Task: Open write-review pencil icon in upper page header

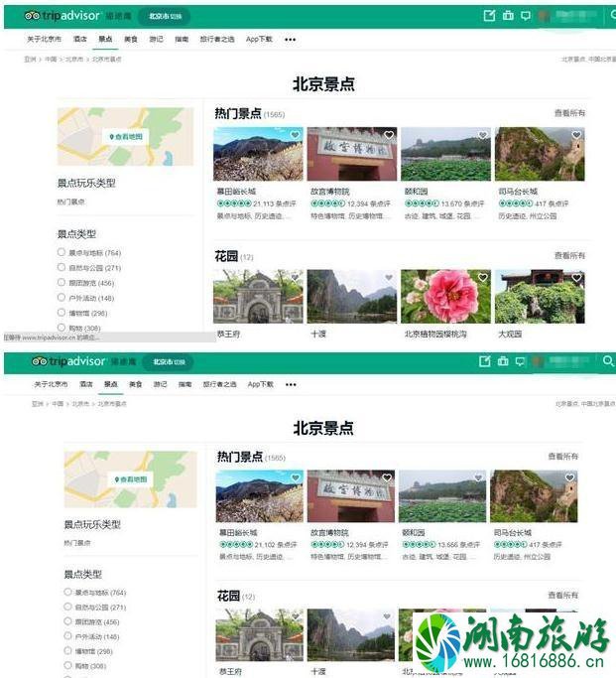Action: 489,16
